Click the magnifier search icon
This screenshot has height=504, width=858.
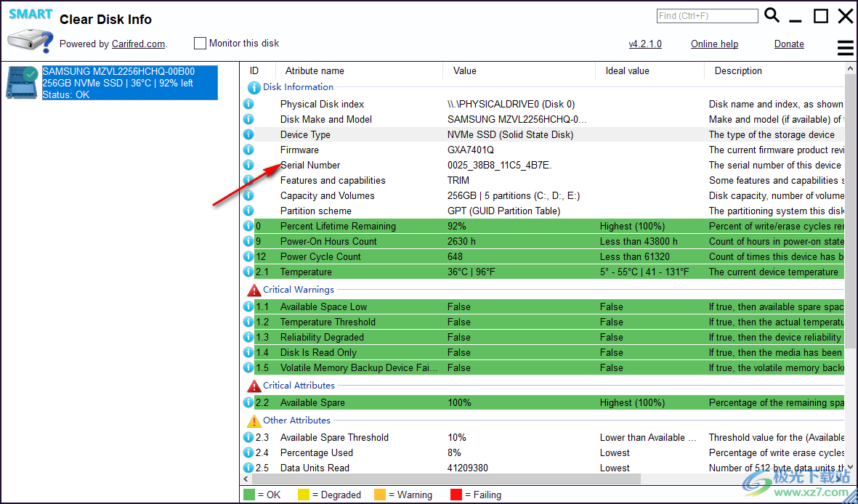pos(772,15)
